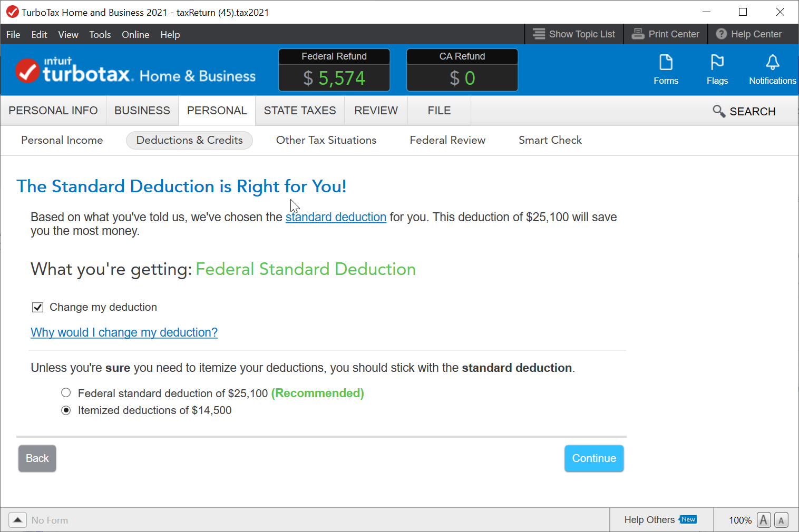Open the Edit menu

39,34
